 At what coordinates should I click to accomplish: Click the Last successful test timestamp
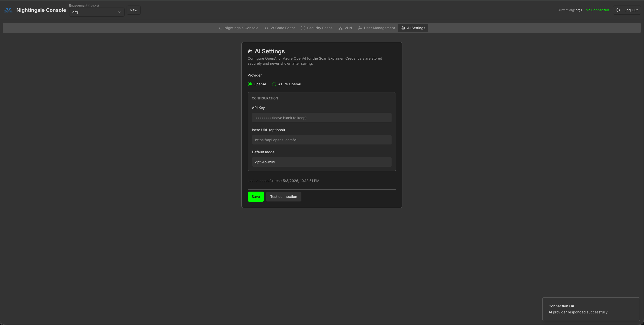(x=283, y=181)
